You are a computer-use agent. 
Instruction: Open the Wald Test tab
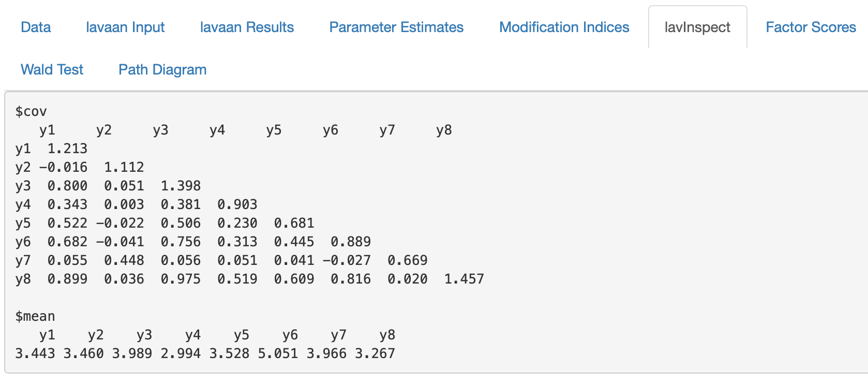pos(52,70)
